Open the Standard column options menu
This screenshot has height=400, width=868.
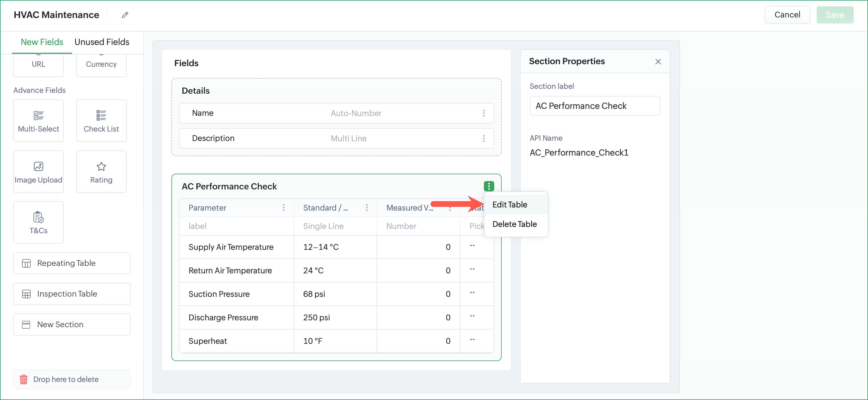click(367, 208)
